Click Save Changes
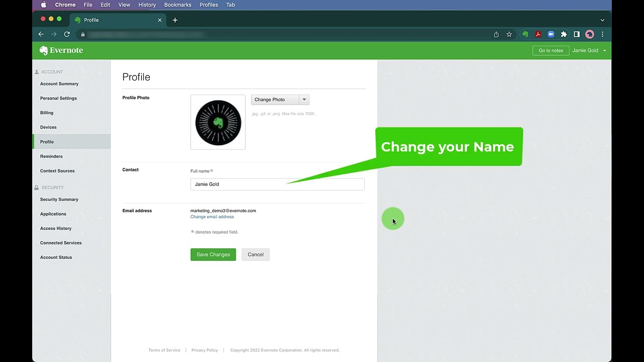This screenshot has height=362, width=644. tap(213, 254)
